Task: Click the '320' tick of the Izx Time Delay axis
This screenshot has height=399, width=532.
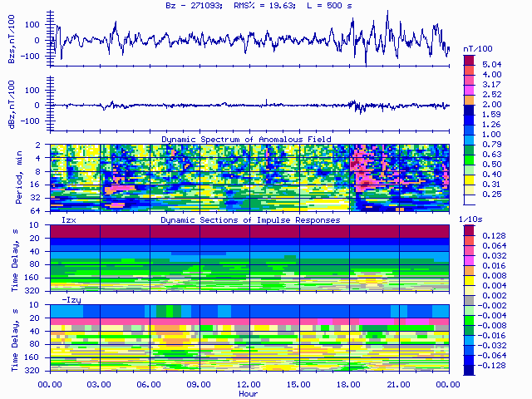Action: coord(32,291)
